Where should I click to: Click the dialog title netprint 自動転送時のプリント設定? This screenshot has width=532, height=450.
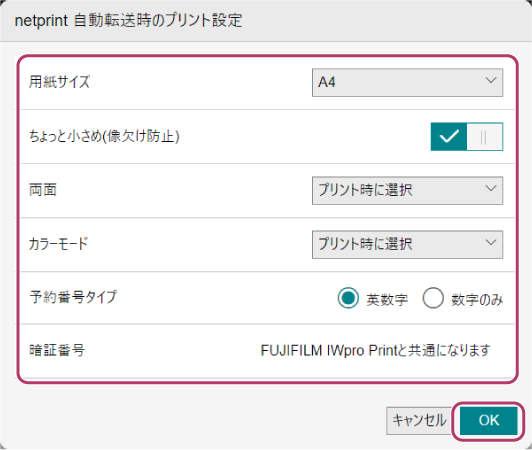(x=128, y=20)
